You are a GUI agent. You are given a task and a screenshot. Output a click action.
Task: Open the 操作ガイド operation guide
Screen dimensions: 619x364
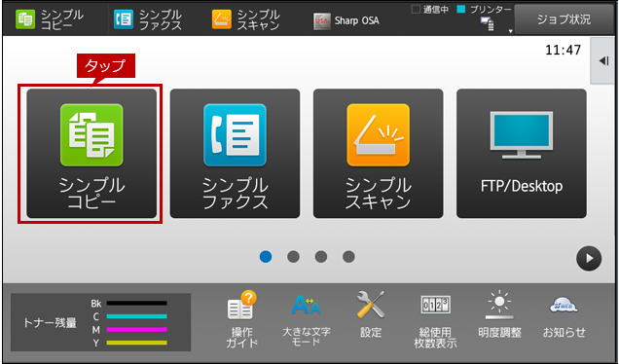click(242, 319)
